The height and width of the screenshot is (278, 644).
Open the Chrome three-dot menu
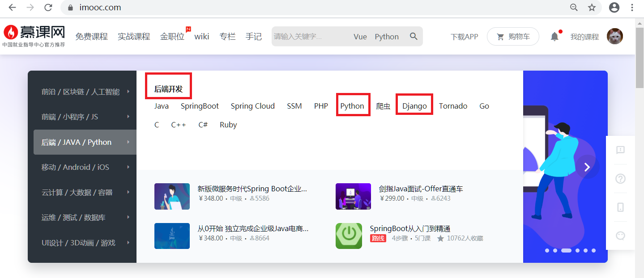[632, 7]
